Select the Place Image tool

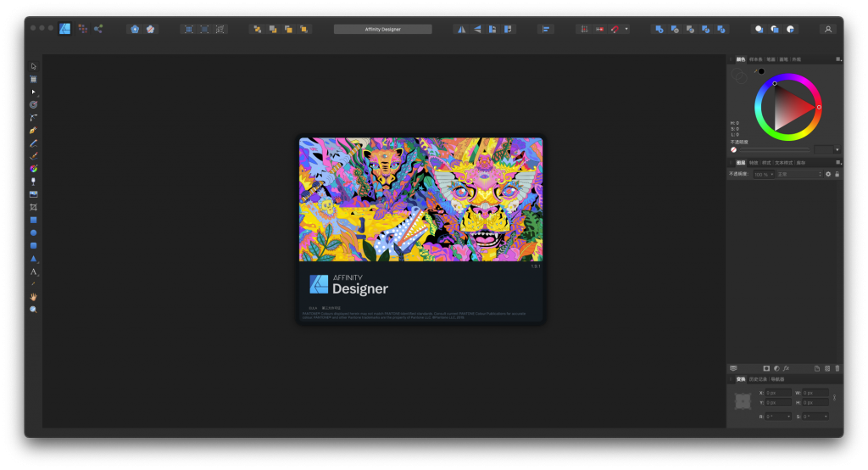[33, 194]
